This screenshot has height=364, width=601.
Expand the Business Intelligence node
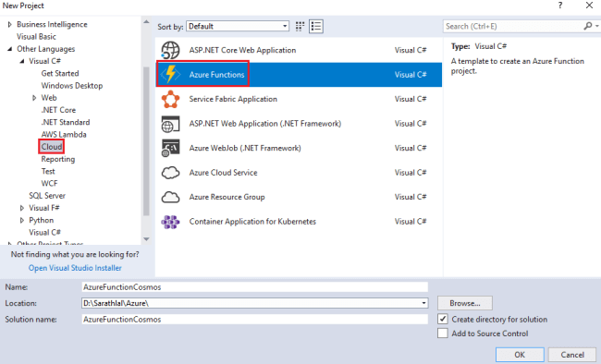(9, 25)
